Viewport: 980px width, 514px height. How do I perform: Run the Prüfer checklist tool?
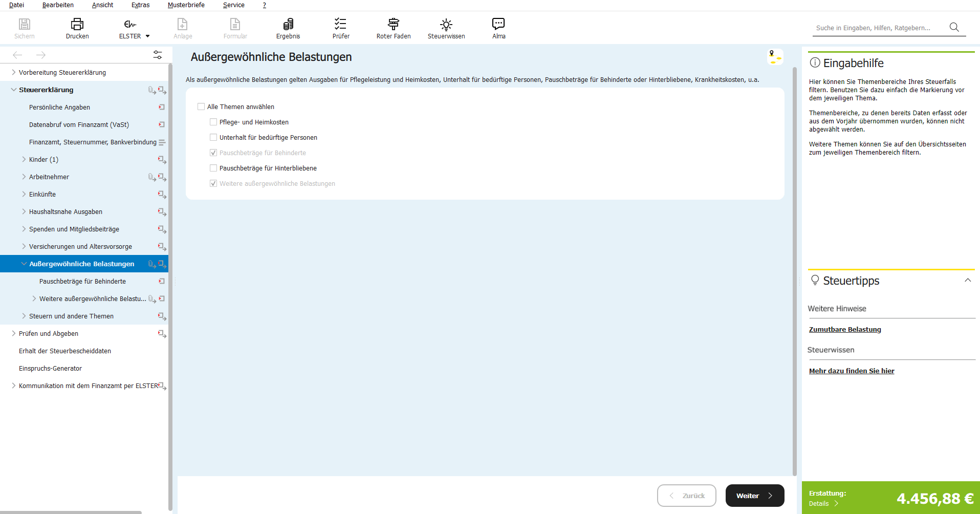click(x=341, y=24)
